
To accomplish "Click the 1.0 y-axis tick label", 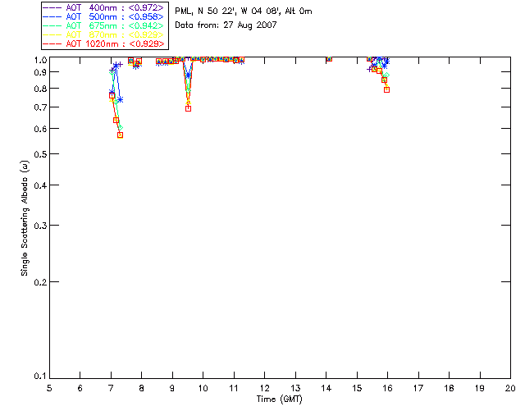I will pyautogui.click(x=40, y=60).
